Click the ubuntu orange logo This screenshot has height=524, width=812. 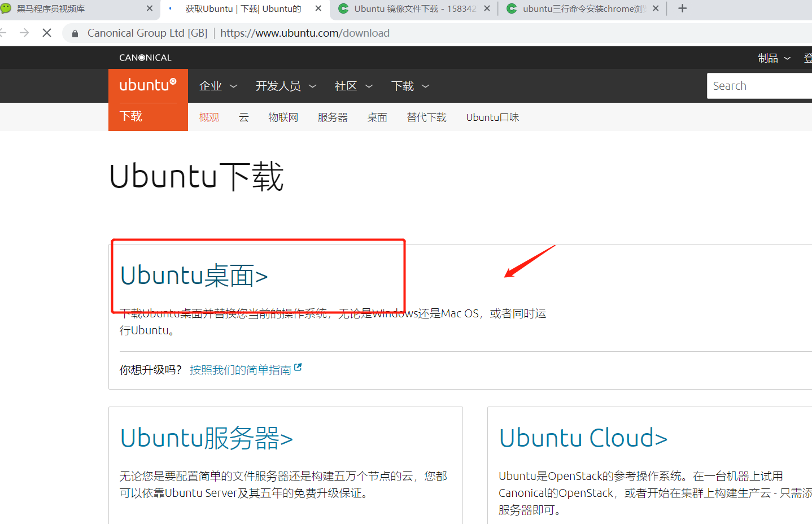pyautogui.click(x=148, y=85)
